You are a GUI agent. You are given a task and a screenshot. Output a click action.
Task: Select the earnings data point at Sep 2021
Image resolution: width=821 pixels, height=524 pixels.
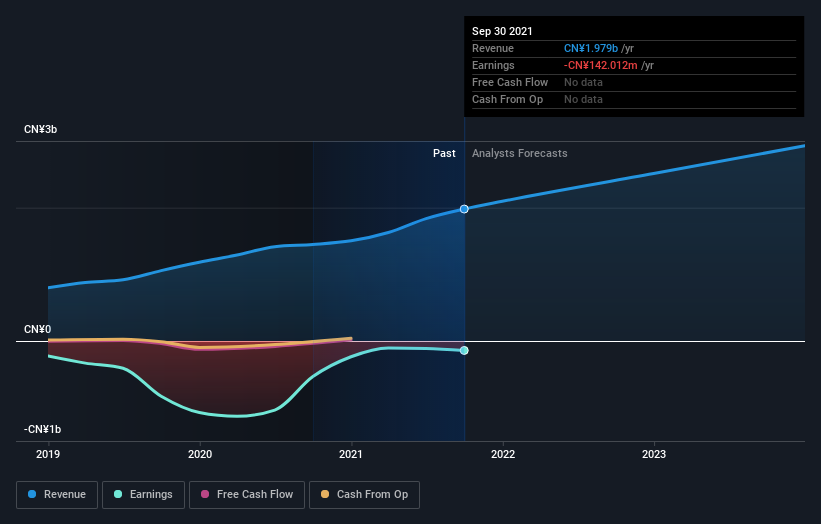point(464,350)
